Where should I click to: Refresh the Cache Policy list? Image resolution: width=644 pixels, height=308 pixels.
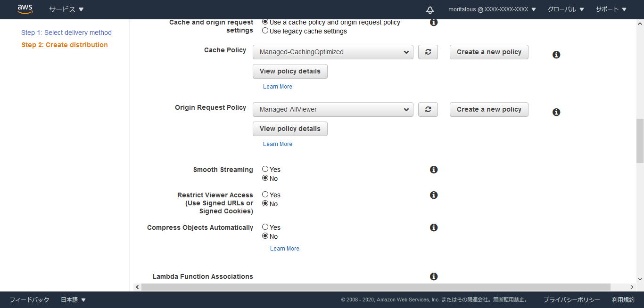point(428,52)
